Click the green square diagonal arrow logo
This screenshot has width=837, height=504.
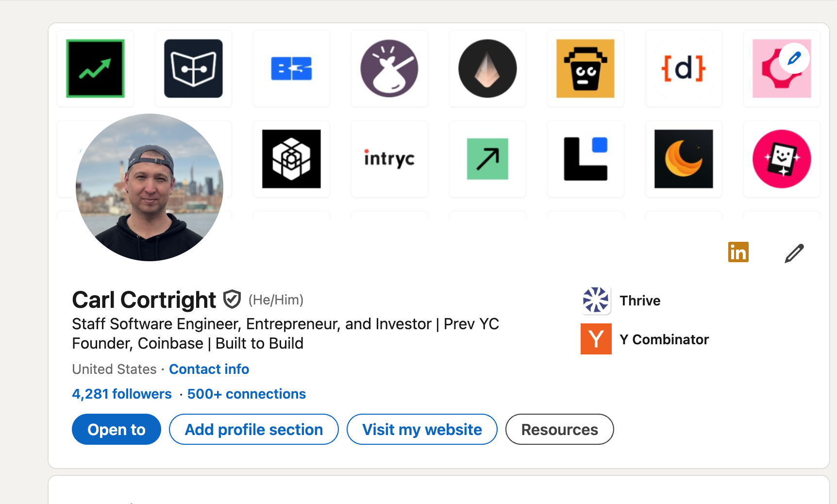pos(487,159)
